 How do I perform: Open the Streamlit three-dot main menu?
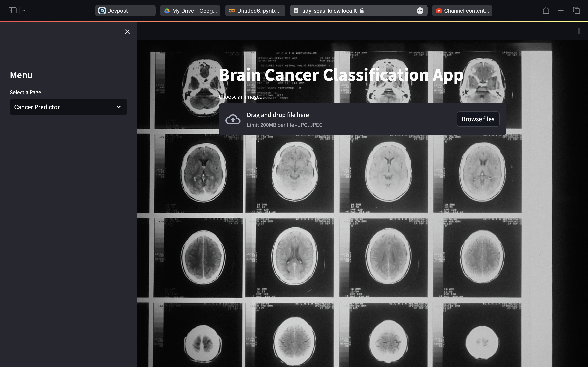point(579,31)
